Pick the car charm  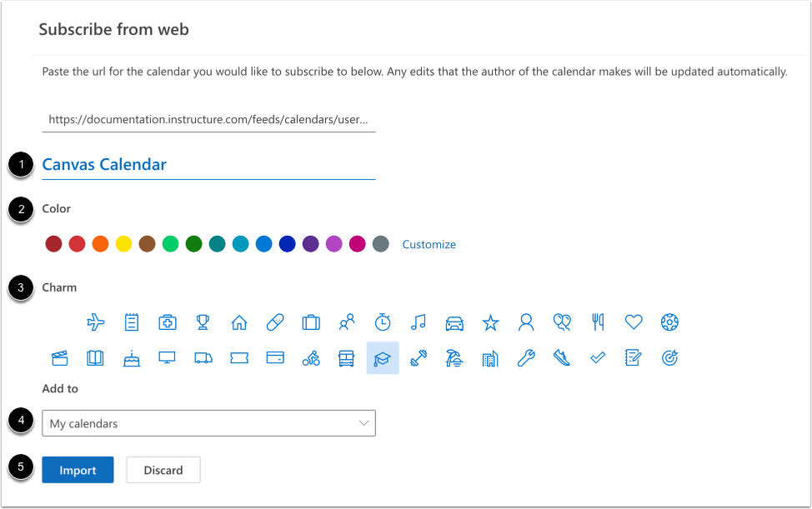(x=454, y=322)
